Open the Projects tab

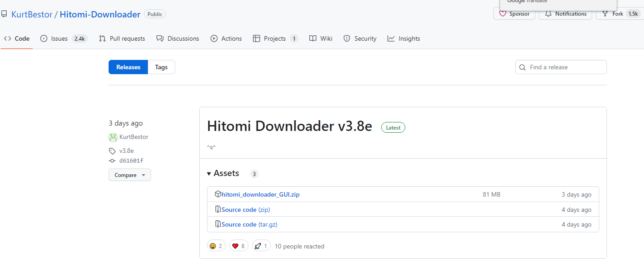(275, 38)
